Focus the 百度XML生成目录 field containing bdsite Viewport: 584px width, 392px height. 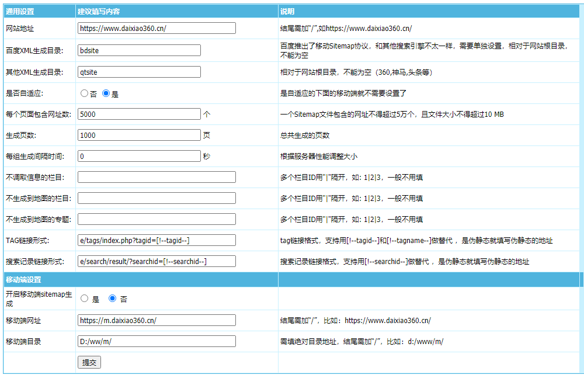coord(139,50)
